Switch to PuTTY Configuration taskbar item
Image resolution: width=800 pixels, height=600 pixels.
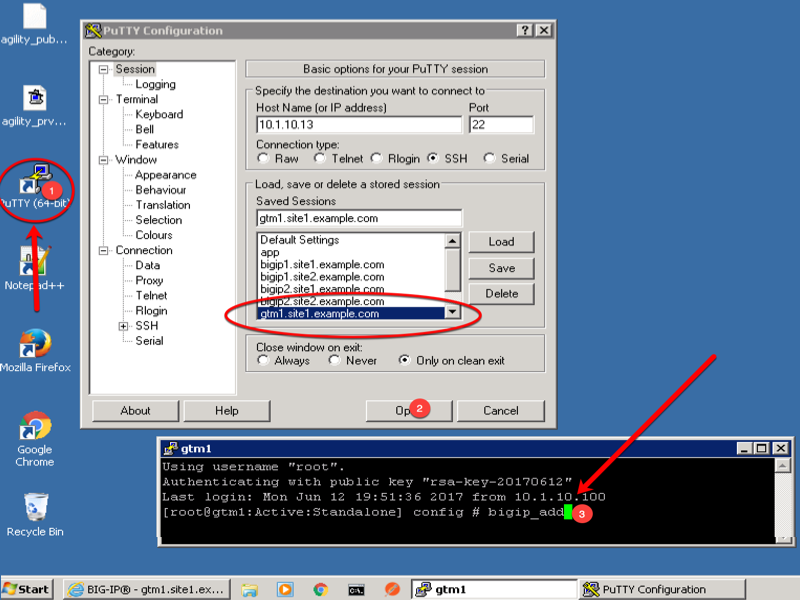pyautogui.click(x=662, y=589)
